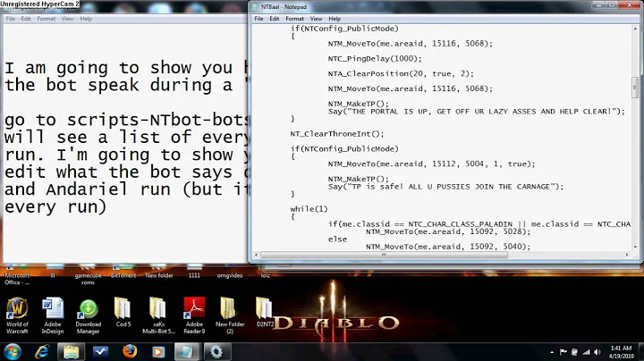Click the NTBaal horizontal scrollbar thumb
Viewport: 644px width, 361px height.
(x=384, y=255)
